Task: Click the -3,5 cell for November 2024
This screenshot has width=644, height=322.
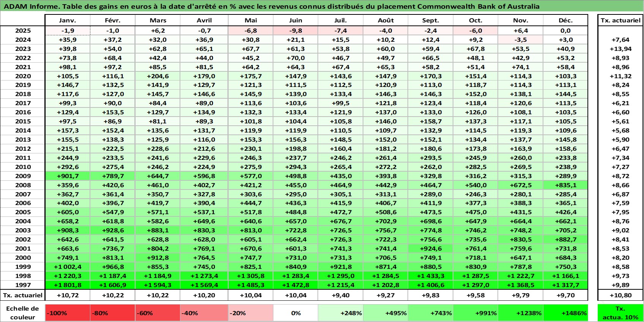Action: coord(520,39)
